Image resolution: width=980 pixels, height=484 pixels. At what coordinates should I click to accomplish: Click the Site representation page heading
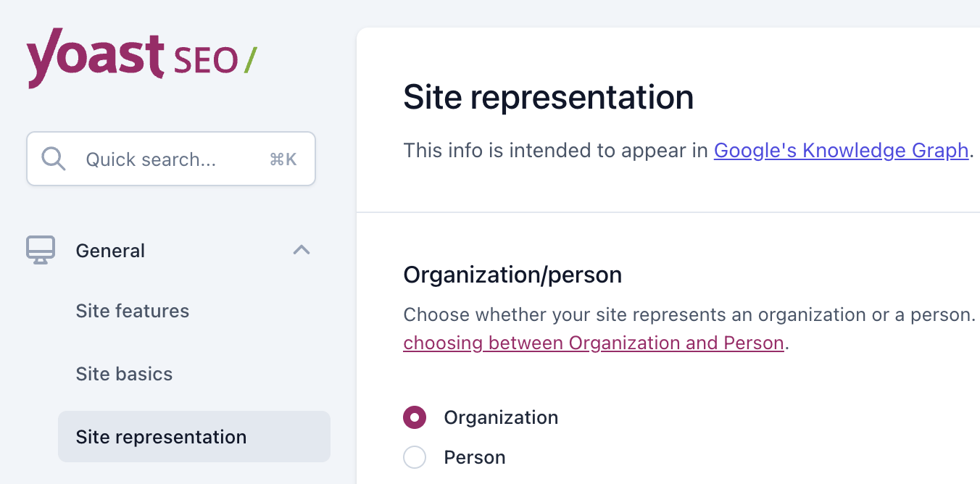pyautogui.click(x=548, y=97)
